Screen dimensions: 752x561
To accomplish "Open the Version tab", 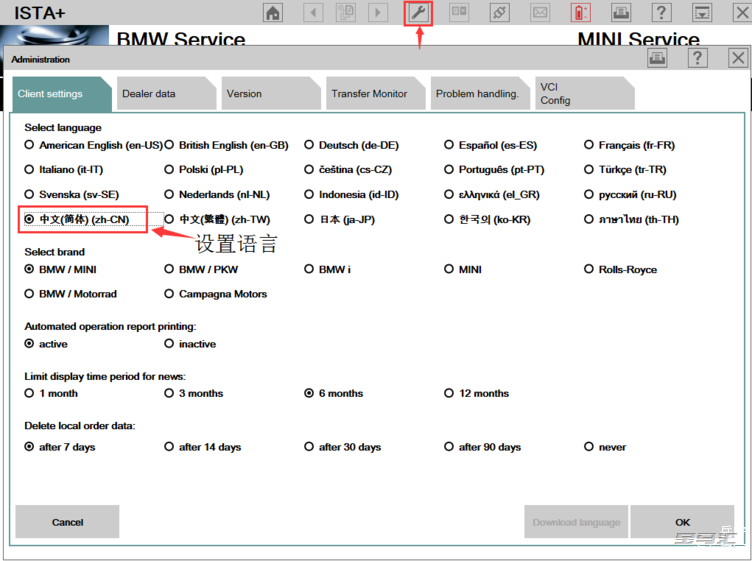I will tap(270, 94).
